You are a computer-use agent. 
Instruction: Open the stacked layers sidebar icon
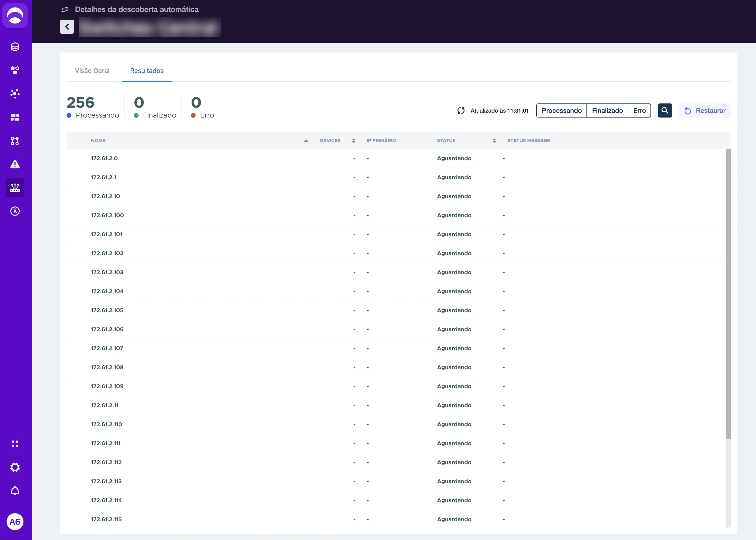pos(15,47)
